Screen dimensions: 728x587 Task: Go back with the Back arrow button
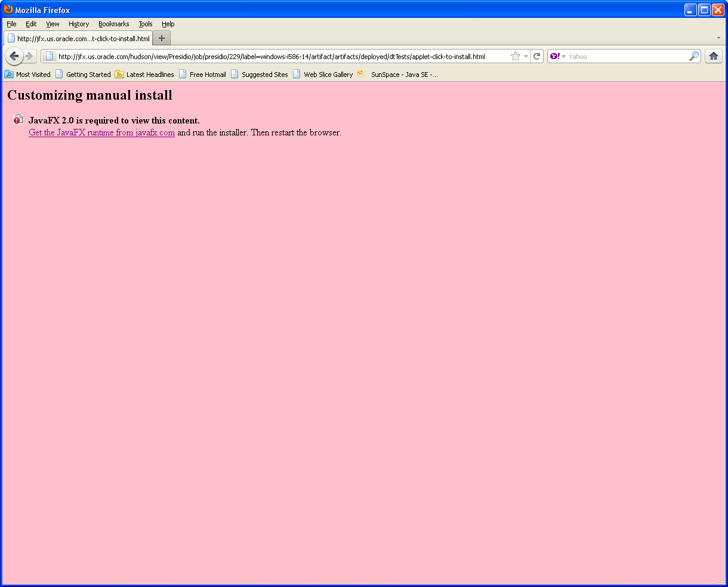[14, 56]
